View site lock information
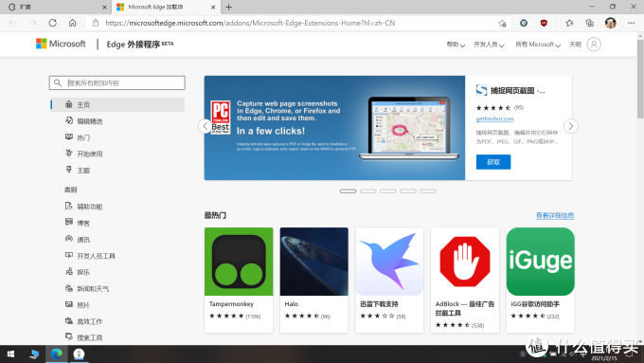Screen dimensions: 644x363 pos(96,23)
